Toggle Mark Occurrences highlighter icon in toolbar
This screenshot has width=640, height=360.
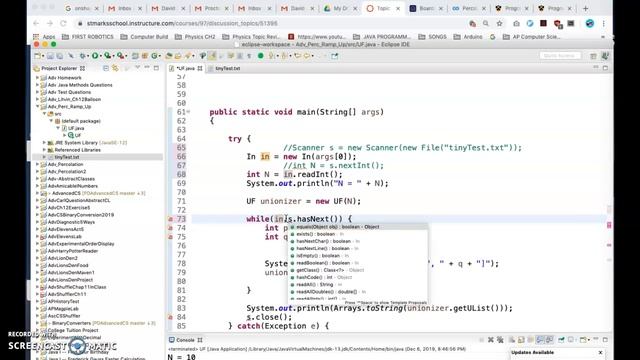click(x=211, y=56)
